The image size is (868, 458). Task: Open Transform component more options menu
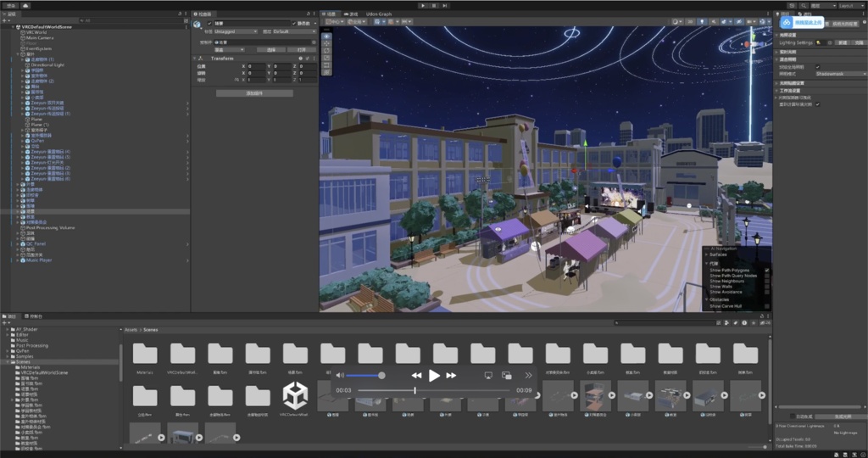click(314, 59)
